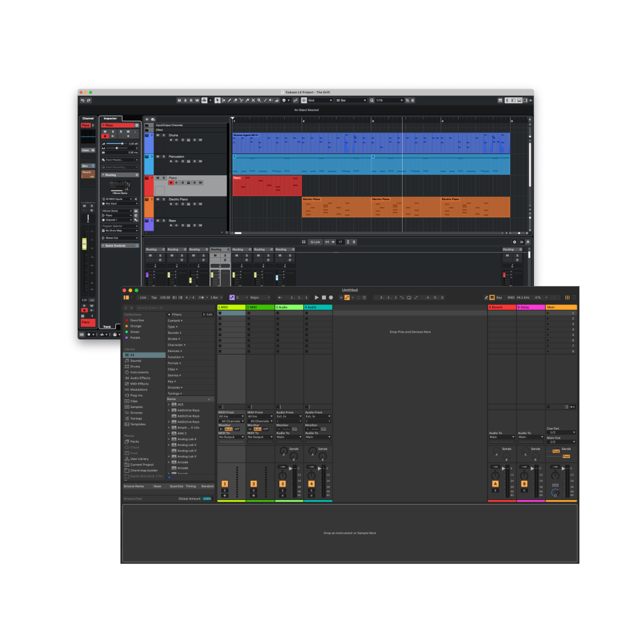Viewport: 644px width, 644px height.
Task: Open the Drums category in browser
Action: tap(135, 367)
